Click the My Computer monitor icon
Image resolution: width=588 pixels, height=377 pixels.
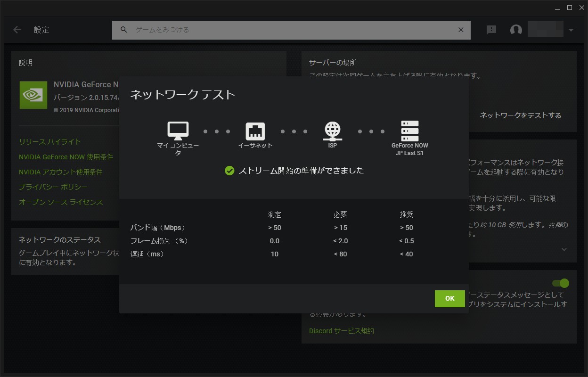point(178,131)
